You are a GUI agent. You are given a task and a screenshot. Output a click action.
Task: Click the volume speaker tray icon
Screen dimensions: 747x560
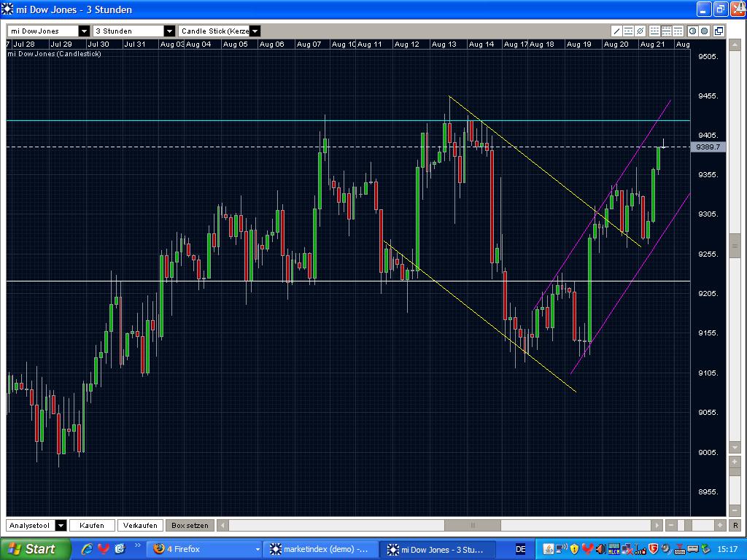pos(601,549)
